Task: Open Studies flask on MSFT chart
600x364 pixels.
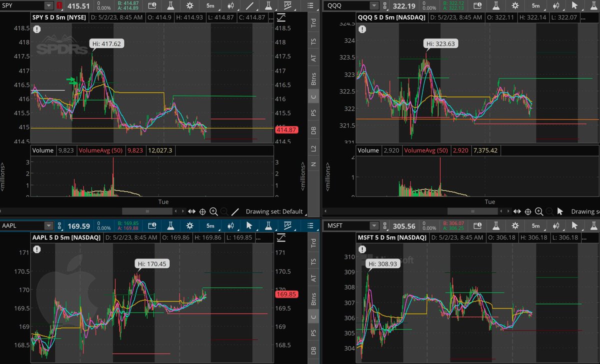Action: click(x=497, y=225)
